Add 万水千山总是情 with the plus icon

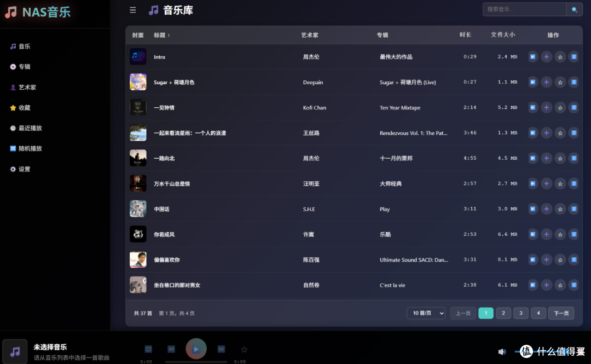point(546,184)
